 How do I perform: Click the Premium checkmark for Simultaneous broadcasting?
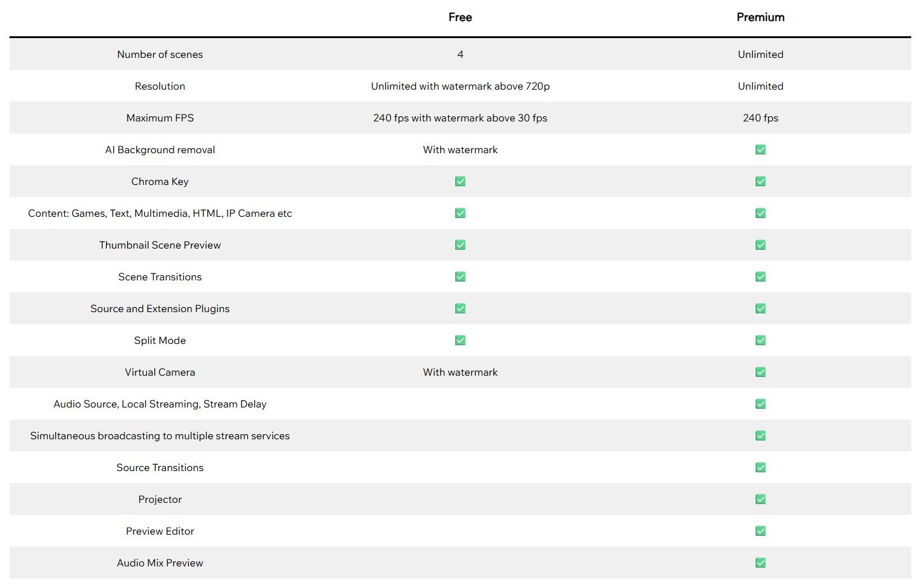pos(760,436)
